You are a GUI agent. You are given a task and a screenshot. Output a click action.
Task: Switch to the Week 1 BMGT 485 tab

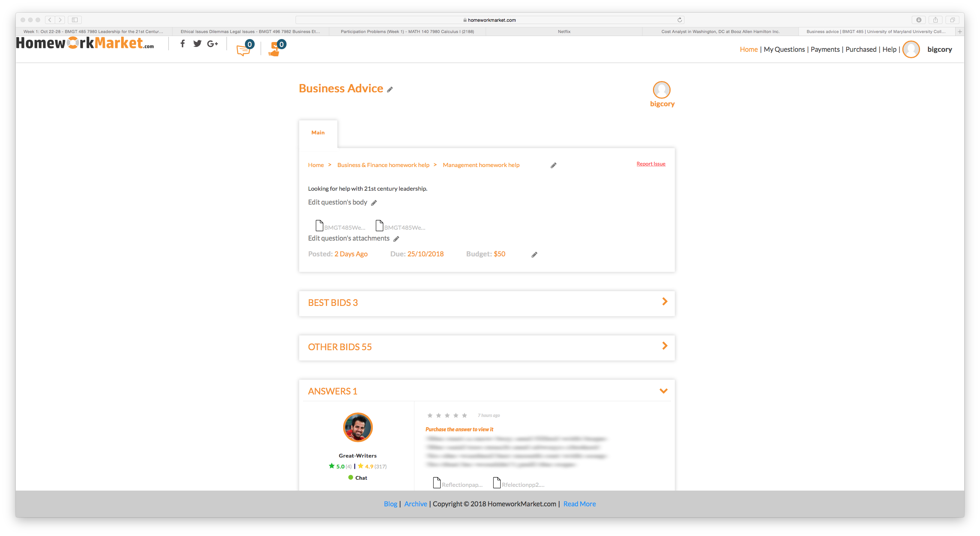[93, 32]
